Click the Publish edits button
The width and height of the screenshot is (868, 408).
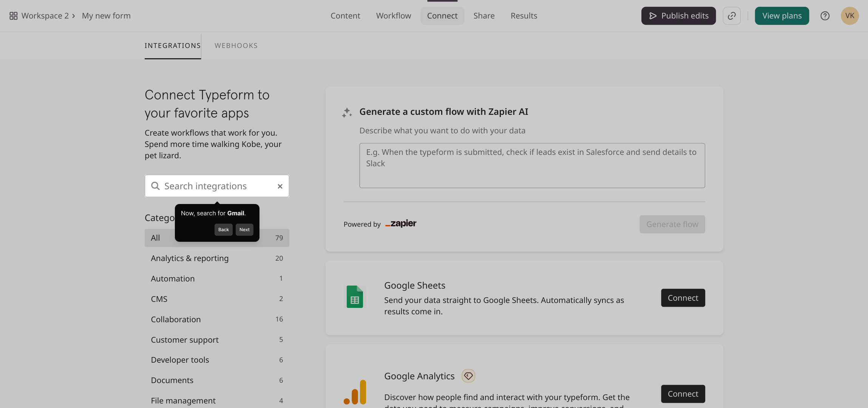coord(678,16)
